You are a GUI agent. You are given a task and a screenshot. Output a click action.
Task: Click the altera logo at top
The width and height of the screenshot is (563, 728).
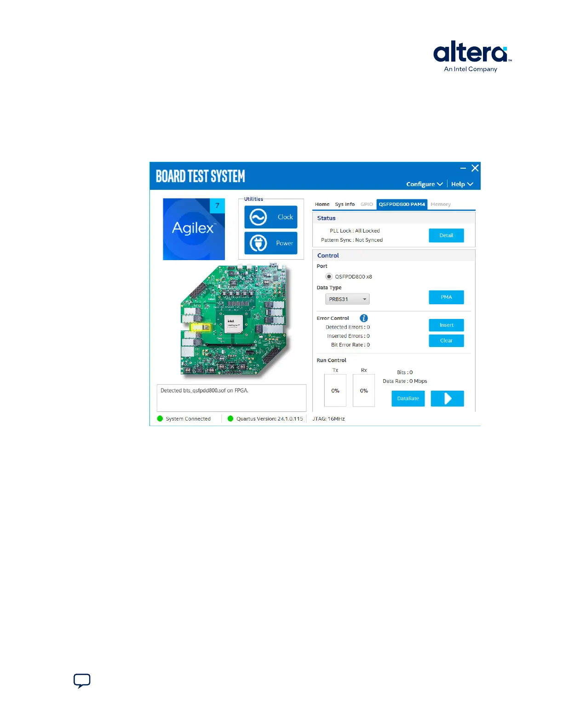[x=472, y=56]
